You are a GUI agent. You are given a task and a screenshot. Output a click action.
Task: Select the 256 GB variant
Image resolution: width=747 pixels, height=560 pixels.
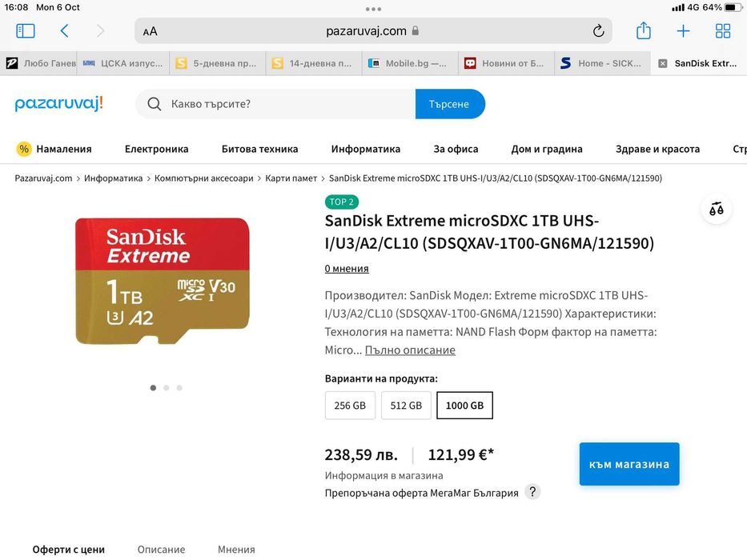[x=350, y=406]
